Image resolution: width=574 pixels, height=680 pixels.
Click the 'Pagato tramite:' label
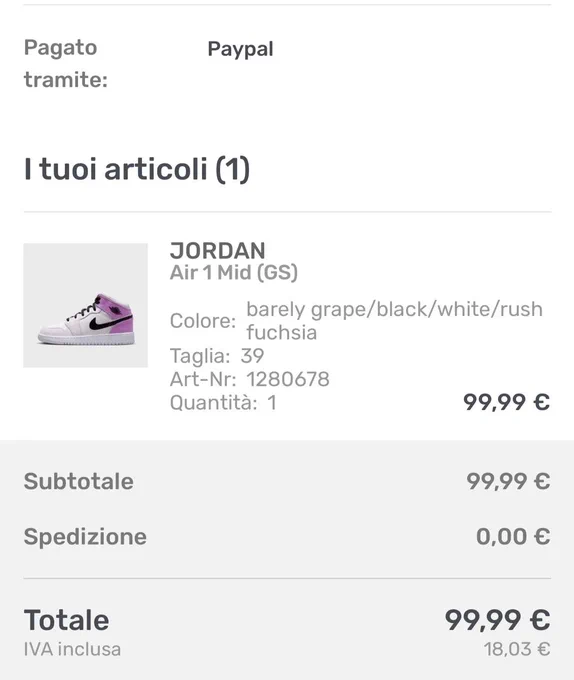tap(65, 64)
